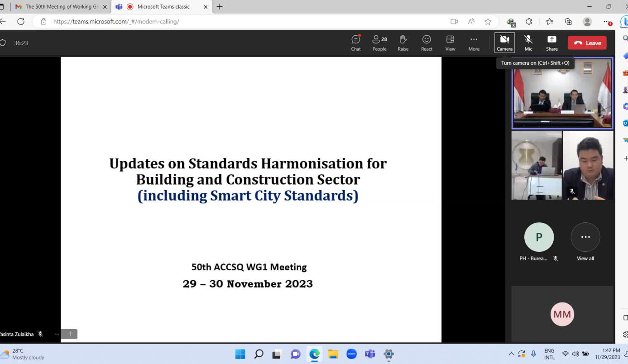Open the browser profile avatar
This screenshot has height=364, width=628.
[587, 21]
